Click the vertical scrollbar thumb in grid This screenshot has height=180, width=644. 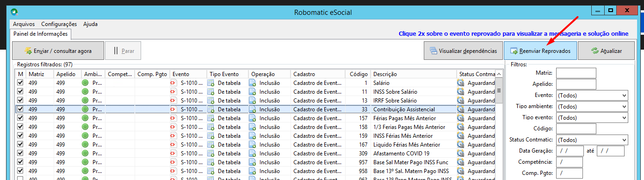(x=498, y=90)
